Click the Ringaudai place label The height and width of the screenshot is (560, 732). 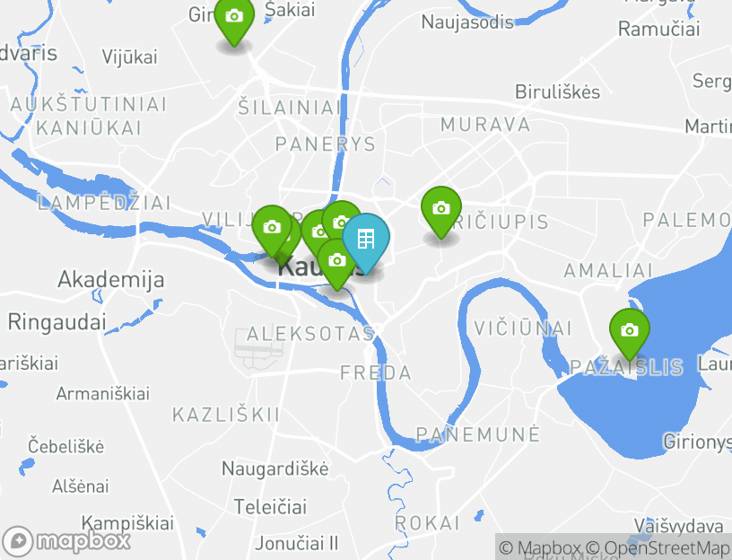click(57, 322)
